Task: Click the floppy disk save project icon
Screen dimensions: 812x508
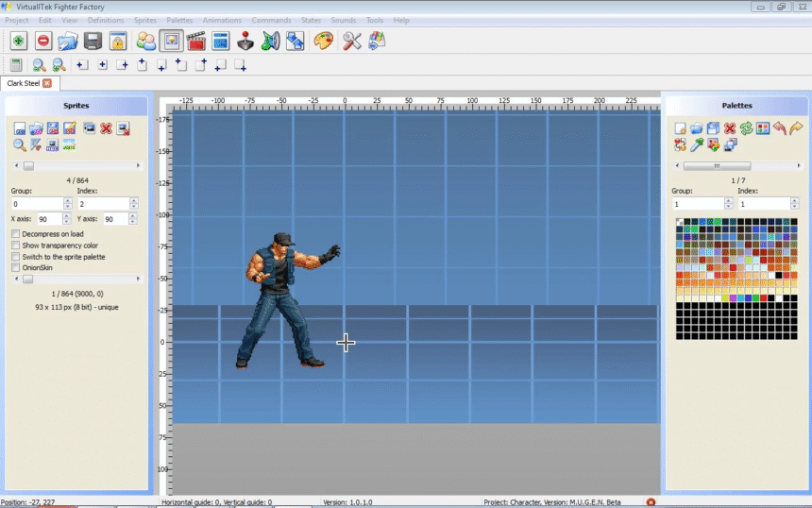Action: pyautogui.click(x=93, y=41)
